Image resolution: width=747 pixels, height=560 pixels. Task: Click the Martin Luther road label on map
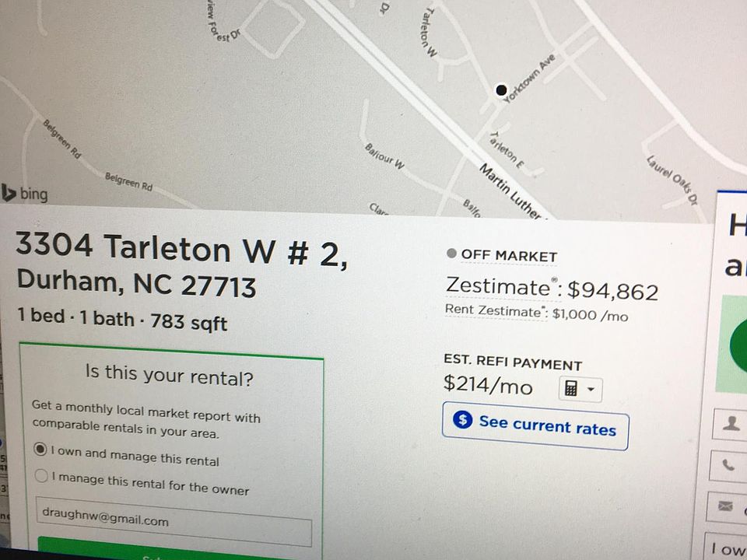[x=510, y=192]
